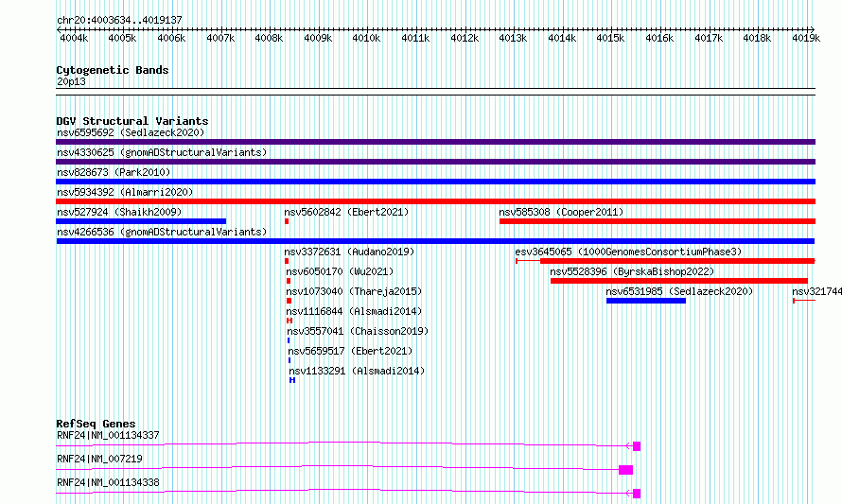Screen dimensions: 842x504
Task: Open RNF24|NM_001134338 transcript label
Action: pos(108,482)
